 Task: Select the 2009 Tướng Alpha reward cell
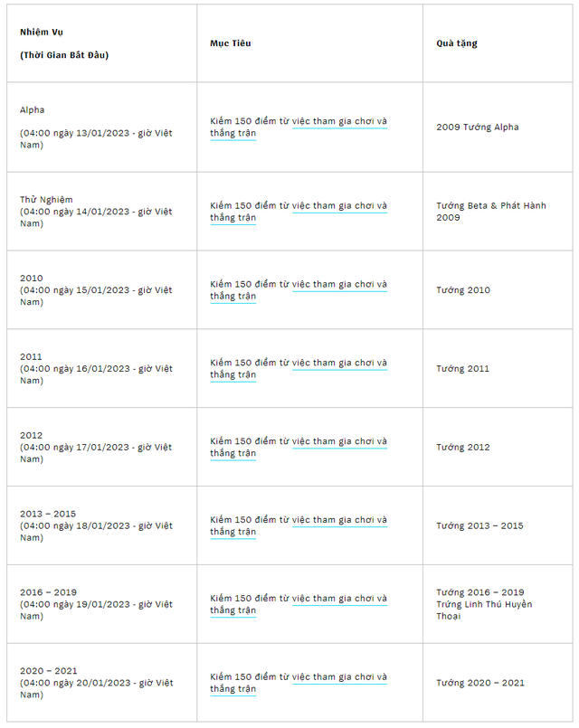click(478, 128)
